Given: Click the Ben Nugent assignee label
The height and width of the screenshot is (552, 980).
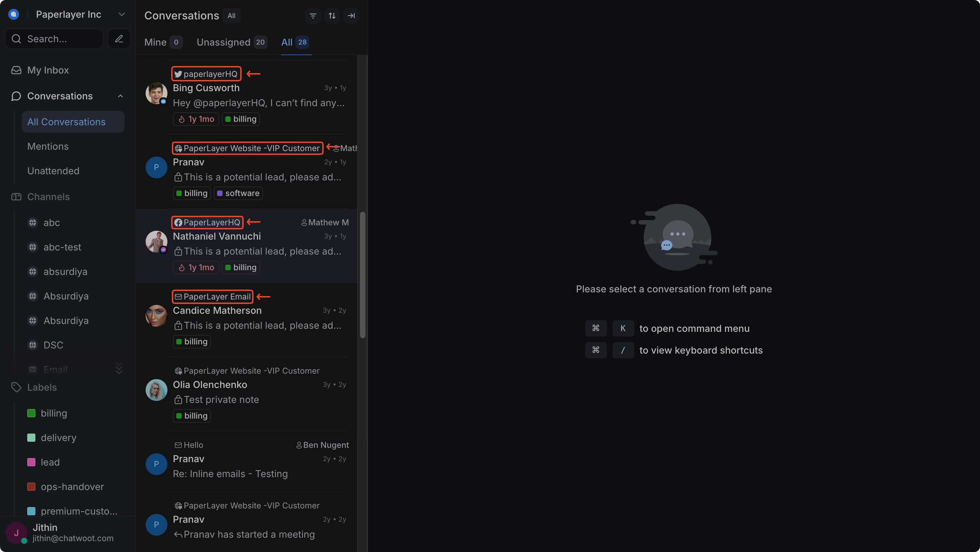Looking at the screenshot, I should pos(322,445).
